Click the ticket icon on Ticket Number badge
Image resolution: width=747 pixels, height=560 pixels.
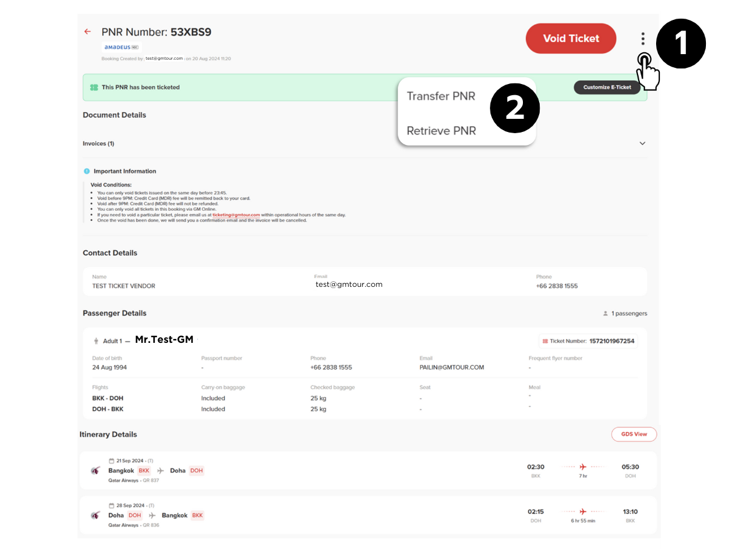coord(547,341)
